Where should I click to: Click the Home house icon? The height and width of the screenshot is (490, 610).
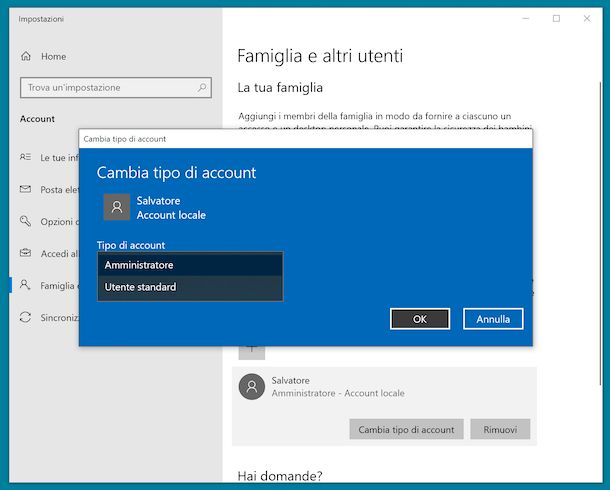(26, 56)
